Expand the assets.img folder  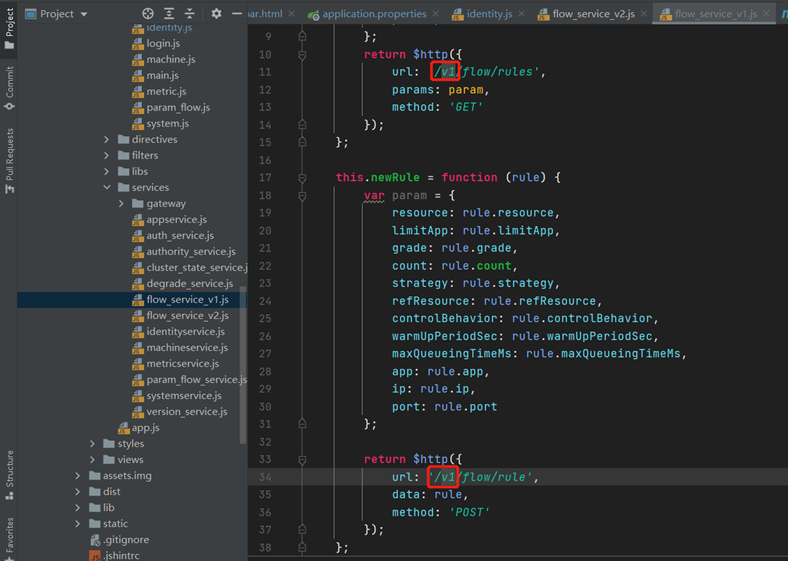pyautogui.click(x=77, y=476)
